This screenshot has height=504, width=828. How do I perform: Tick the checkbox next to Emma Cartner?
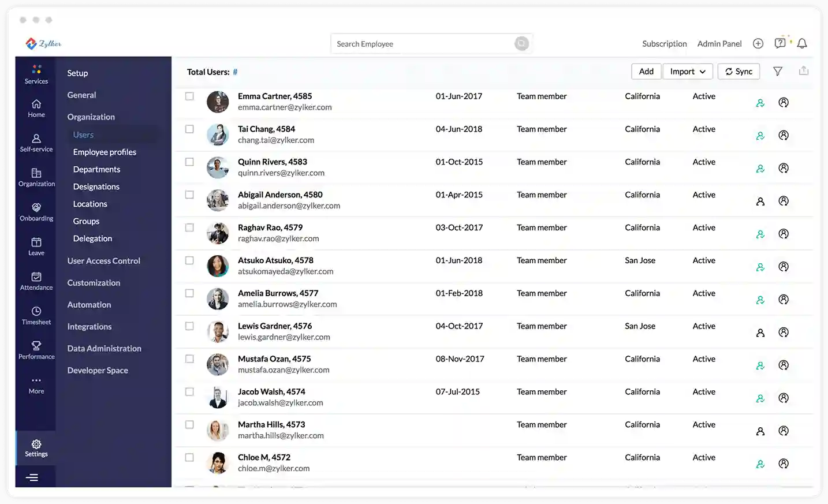tap(189, 96)
